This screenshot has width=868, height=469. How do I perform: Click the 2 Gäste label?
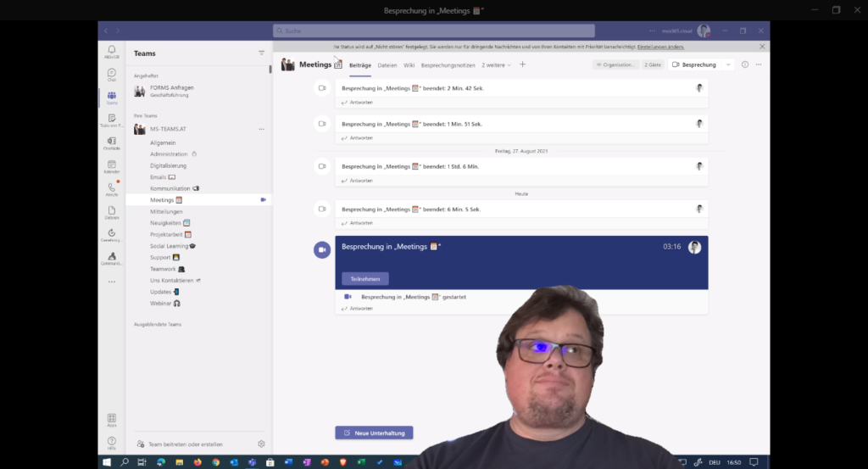point(653,64)
